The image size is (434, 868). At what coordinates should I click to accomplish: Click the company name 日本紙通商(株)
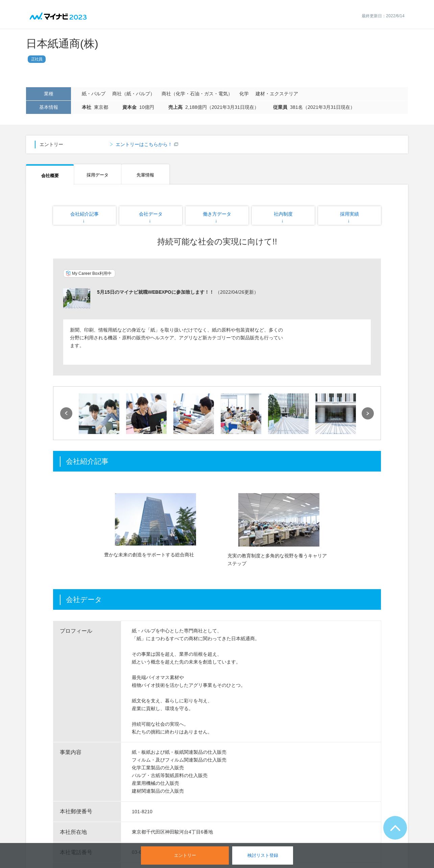62,44
